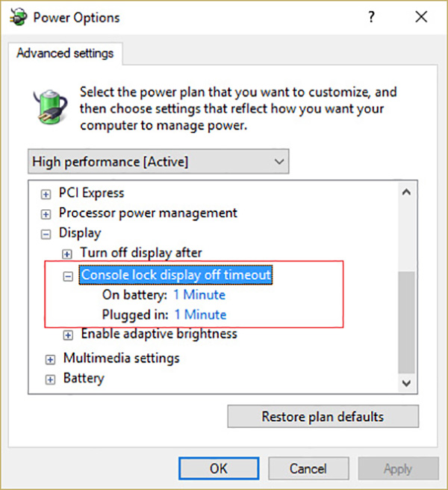Expand Enable adaptive brightness option

pyautogui.click(x=68, y=335)
